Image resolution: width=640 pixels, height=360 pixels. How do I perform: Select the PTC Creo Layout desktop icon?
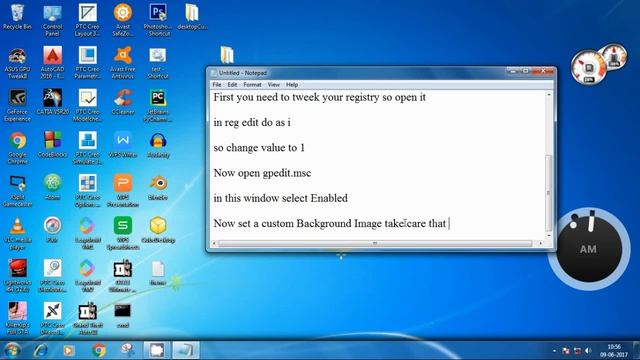point(87,20)
